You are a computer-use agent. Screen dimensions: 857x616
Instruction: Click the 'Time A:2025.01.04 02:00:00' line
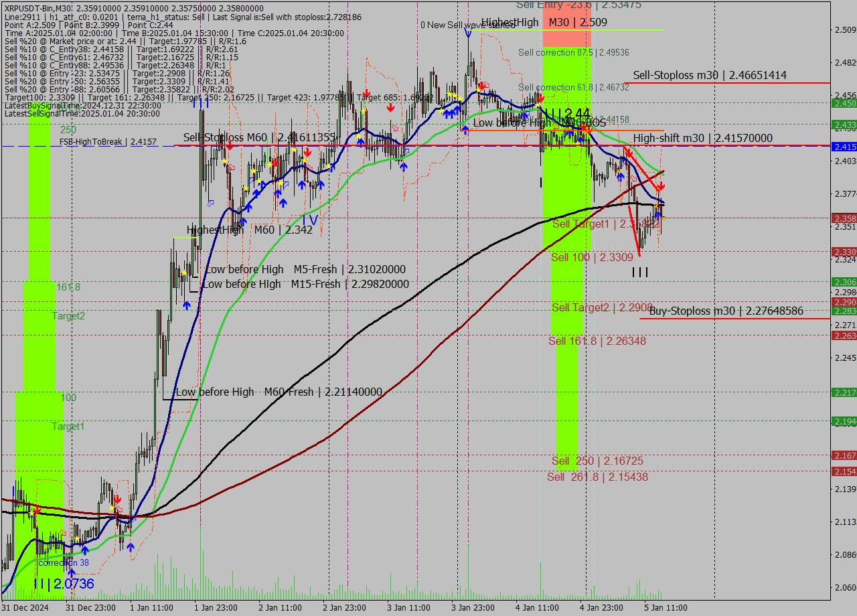(x=174, y=33)
